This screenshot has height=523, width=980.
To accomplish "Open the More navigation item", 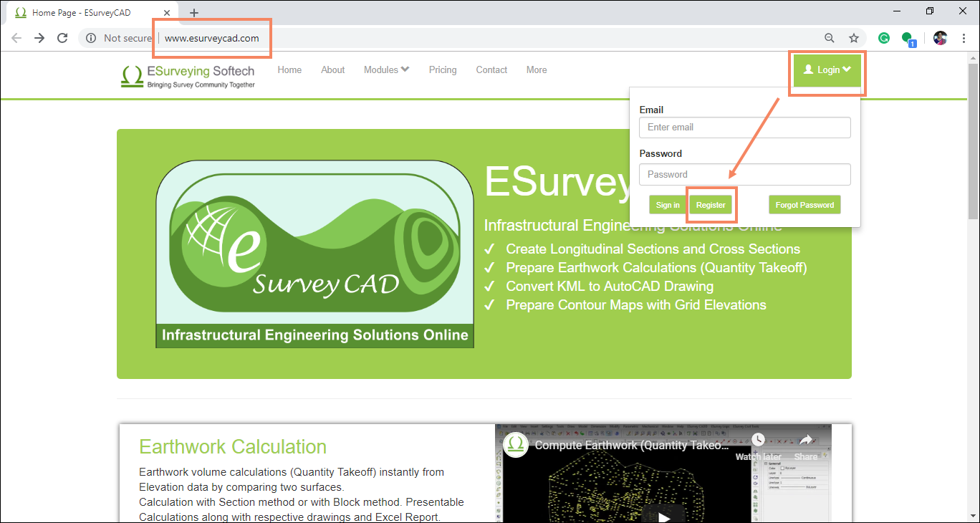I will [x=537, y=69].
